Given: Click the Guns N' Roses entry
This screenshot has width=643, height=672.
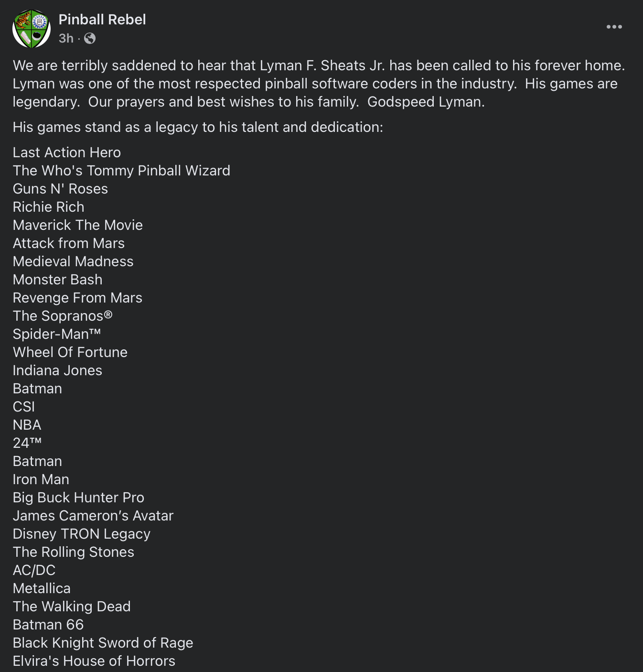Looking at the screenshot, I should (60, 189).
